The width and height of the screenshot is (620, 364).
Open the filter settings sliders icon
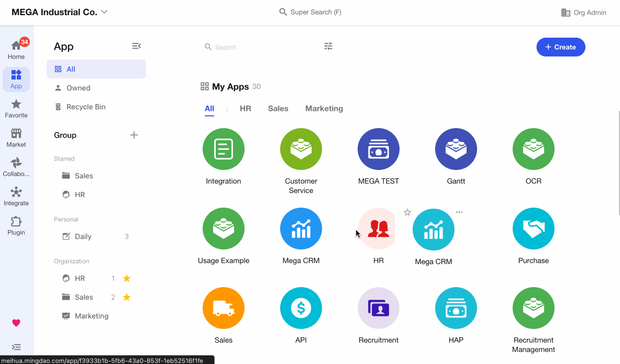coord(328,47)
